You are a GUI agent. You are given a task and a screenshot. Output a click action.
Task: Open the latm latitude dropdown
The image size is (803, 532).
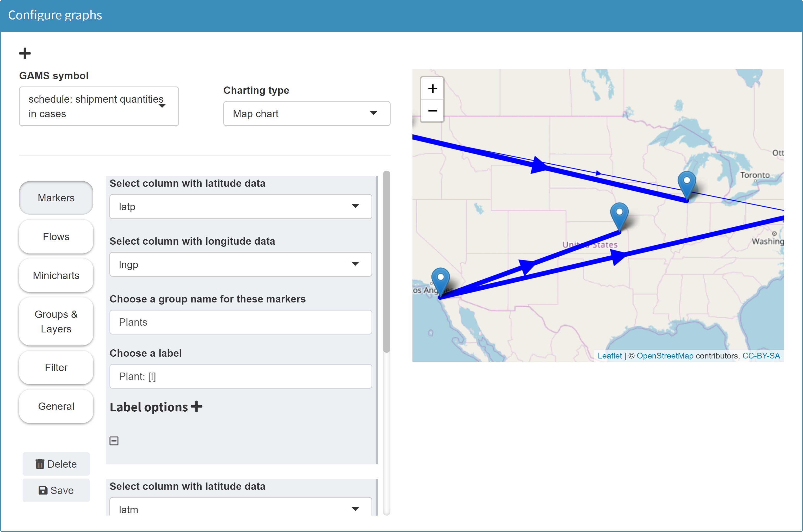point(240,509)
